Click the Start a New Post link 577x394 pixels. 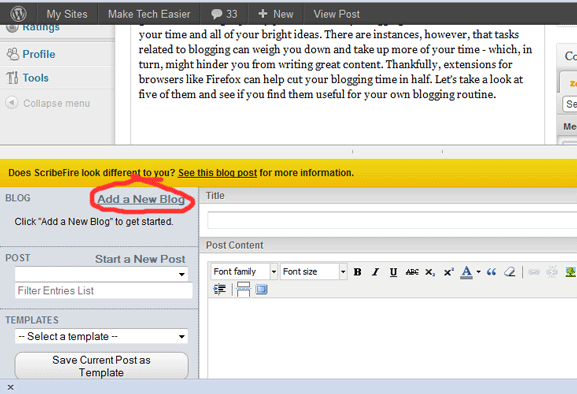pos(140,259)
